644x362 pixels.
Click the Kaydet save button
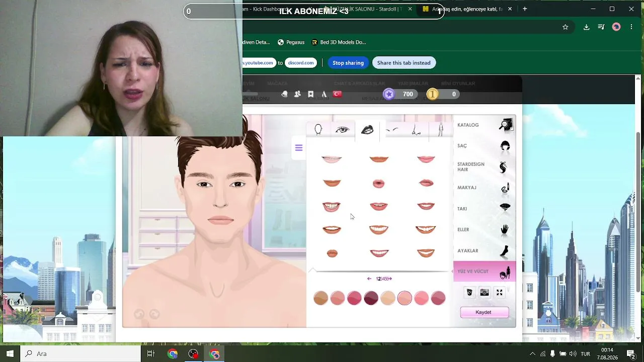pyautogui.click(x=484, y=312)
